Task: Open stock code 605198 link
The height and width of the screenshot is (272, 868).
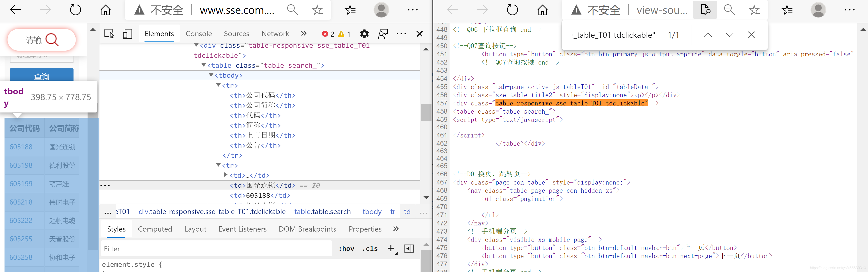Action: coord(21,165)
